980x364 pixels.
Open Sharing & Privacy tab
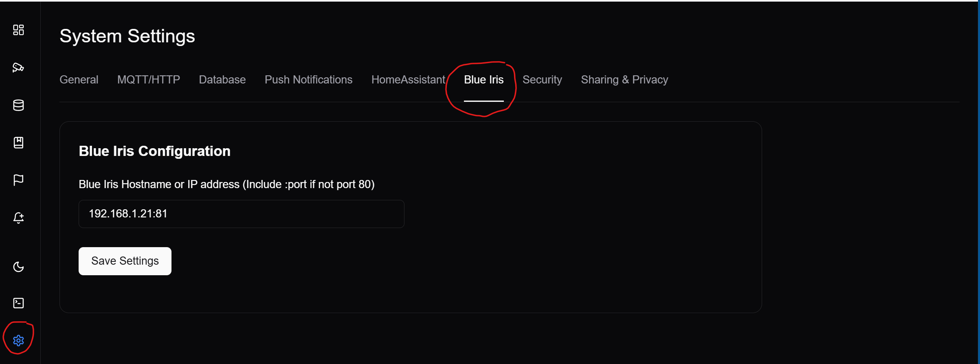coord(624,80)
